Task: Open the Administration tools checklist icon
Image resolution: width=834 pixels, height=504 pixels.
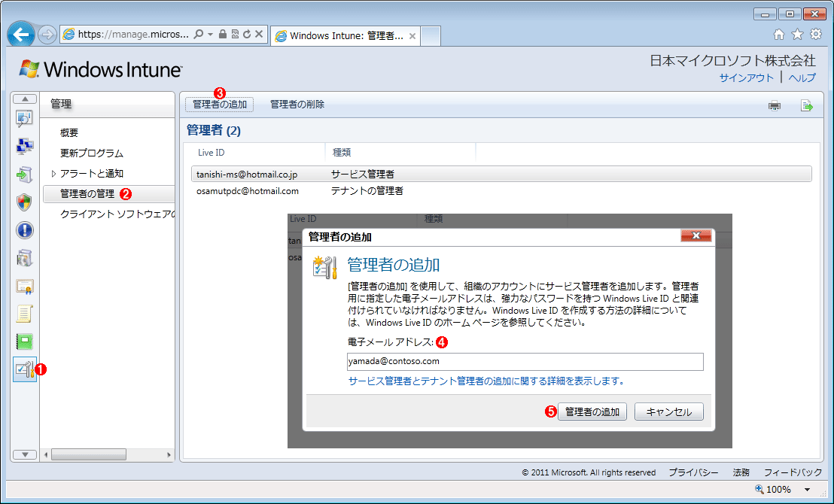Action: click(x=25, y=369)
